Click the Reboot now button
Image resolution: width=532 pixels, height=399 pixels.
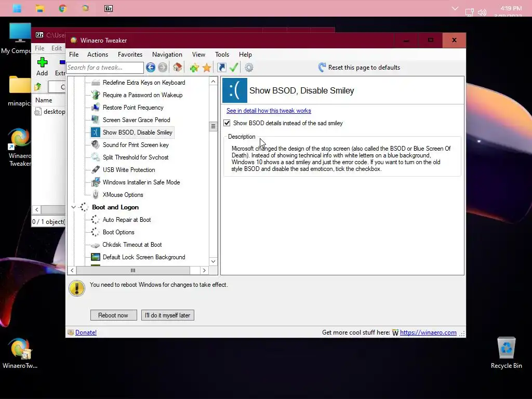pyautogui.click(x=113, y=315)
